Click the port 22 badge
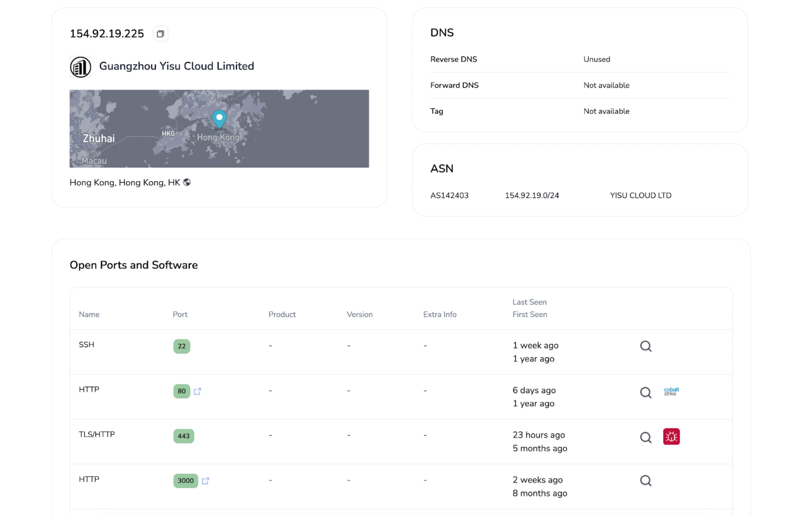 tap(182, 346)
